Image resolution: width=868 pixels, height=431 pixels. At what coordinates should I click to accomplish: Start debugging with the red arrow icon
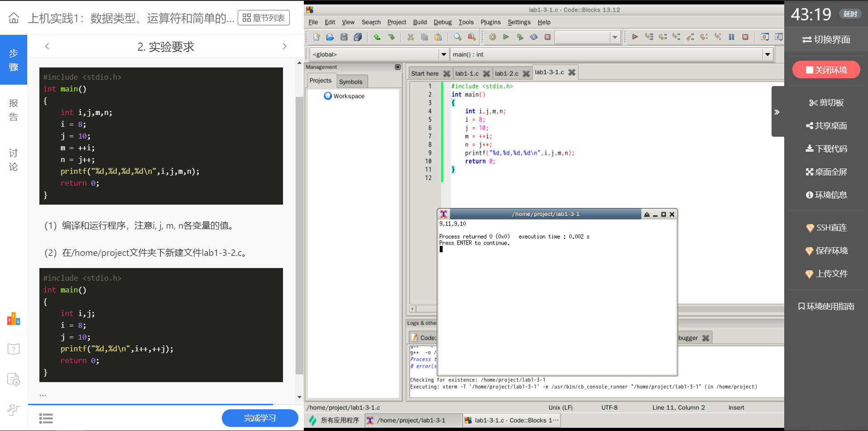[x=635, y=37]
